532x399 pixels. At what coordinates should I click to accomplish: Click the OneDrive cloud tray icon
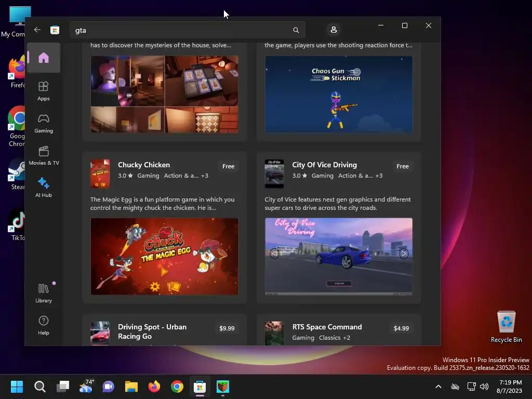point(455,387)
